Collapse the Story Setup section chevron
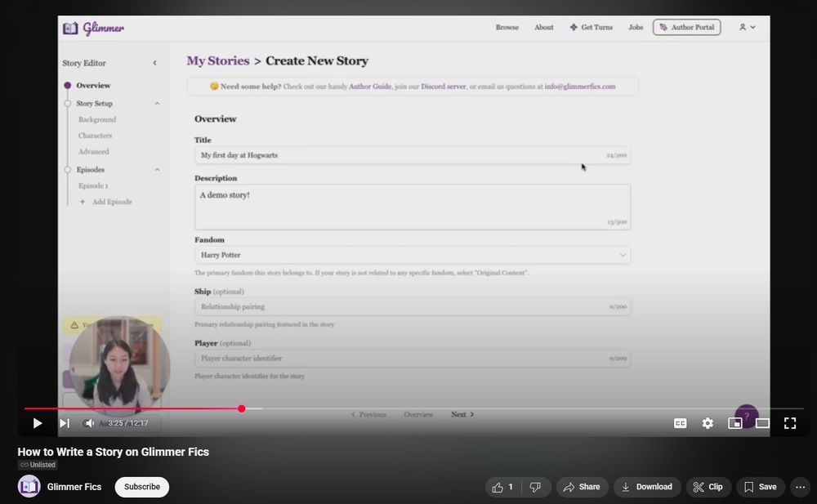Viewport: 817px width, 504px height. 157,104
